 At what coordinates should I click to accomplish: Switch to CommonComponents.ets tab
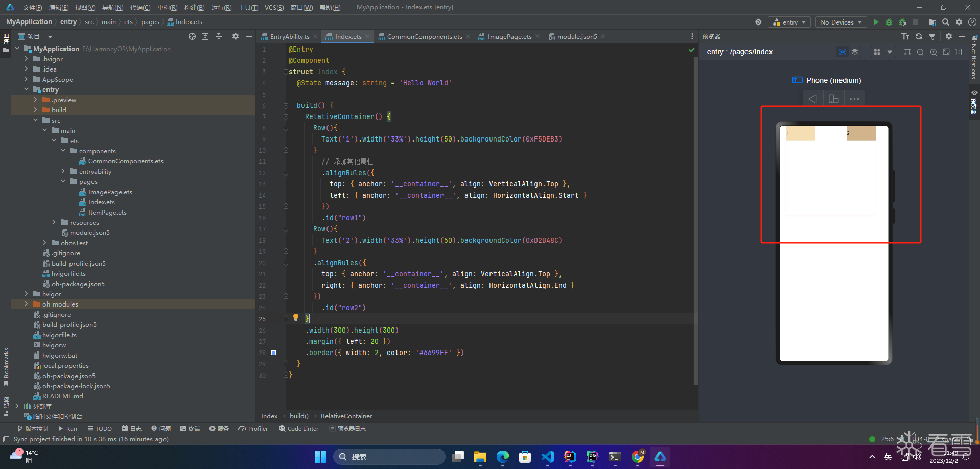[x=424, y=36]
